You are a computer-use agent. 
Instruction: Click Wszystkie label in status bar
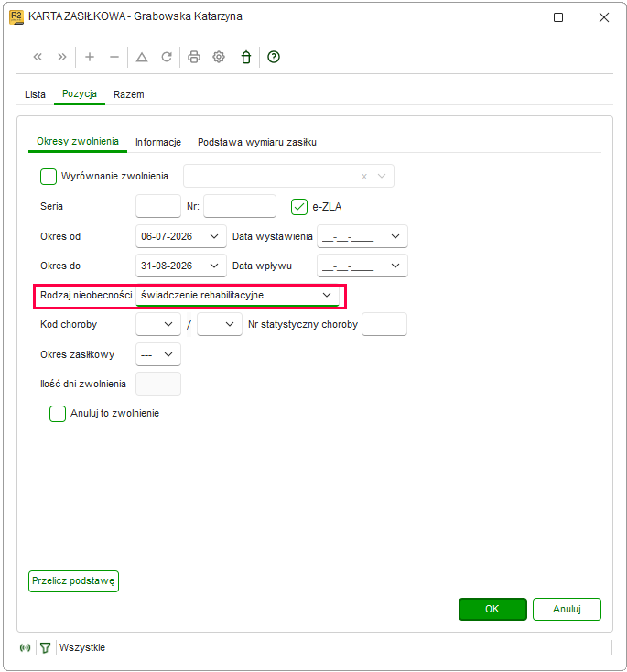(82, 647)
